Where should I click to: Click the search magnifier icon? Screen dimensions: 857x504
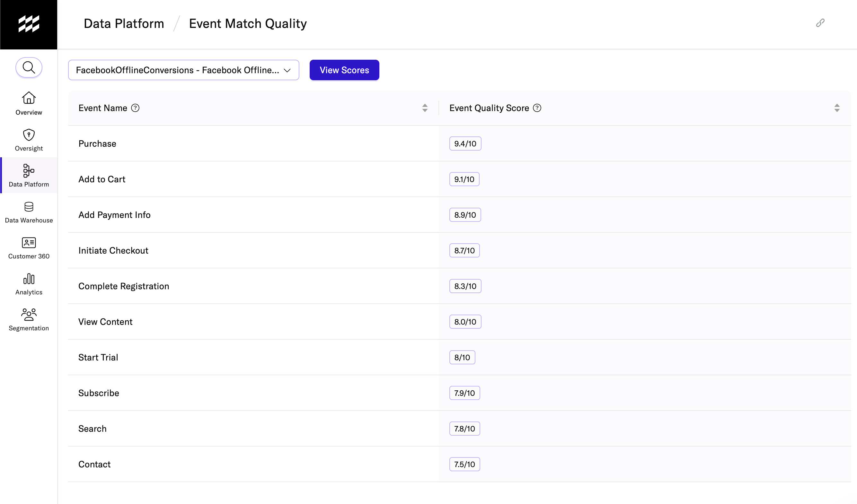point(29,68)
